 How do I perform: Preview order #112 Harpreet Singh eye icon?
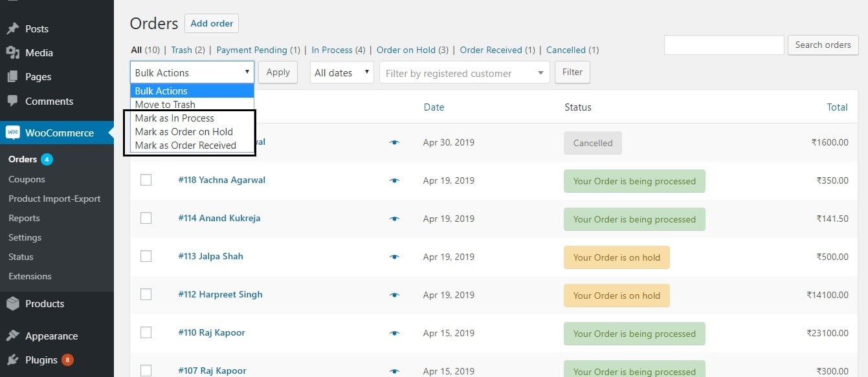(x=394, y=296)
